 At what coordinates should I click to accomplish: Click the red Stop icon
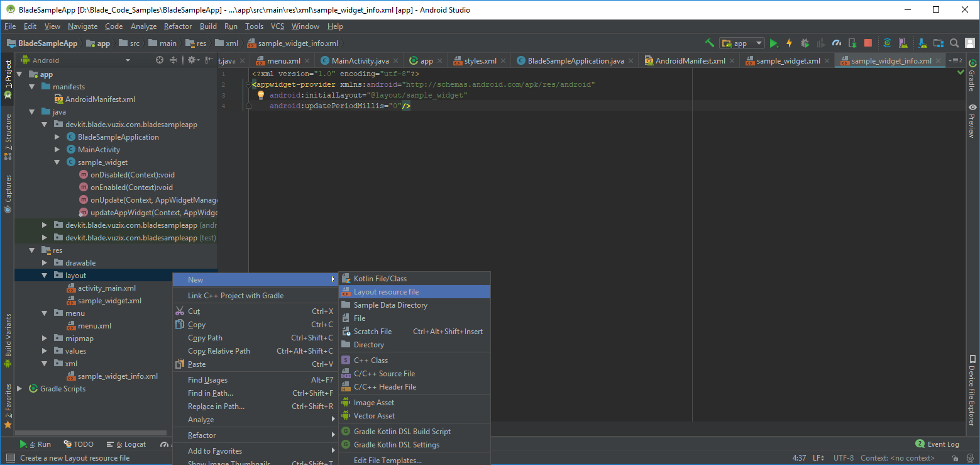[868, 43]
